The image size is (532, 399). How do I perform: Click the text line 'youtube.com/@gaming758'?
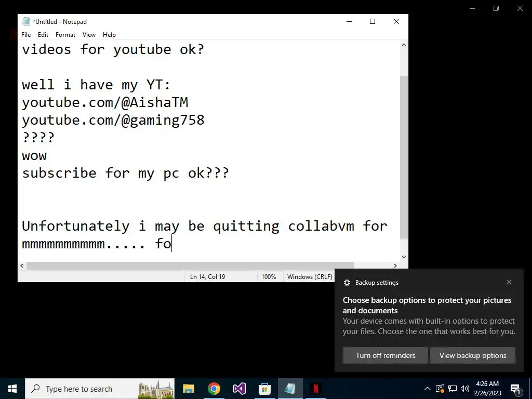113,120
